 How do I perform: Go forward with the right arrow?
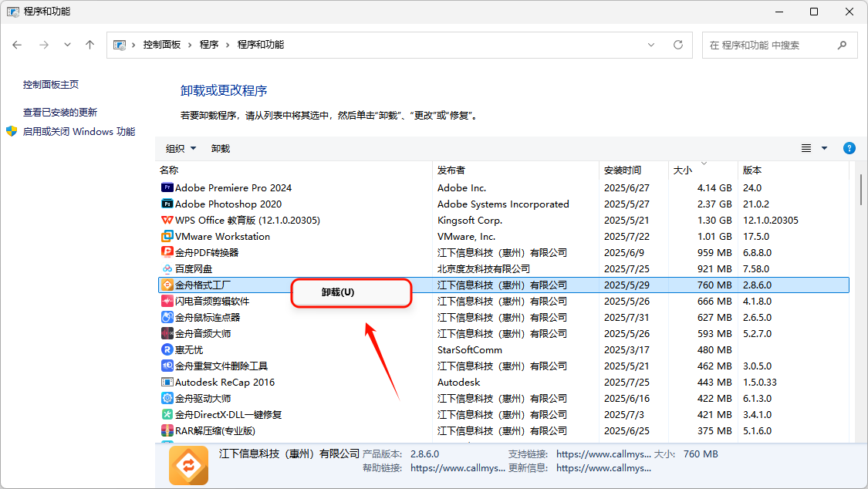(44, 45)
